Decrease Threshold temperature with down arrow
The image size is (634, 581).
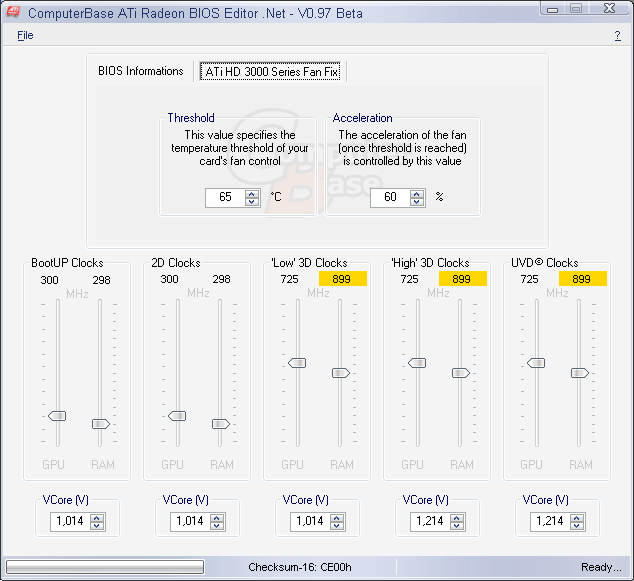(x=252, y=202)
